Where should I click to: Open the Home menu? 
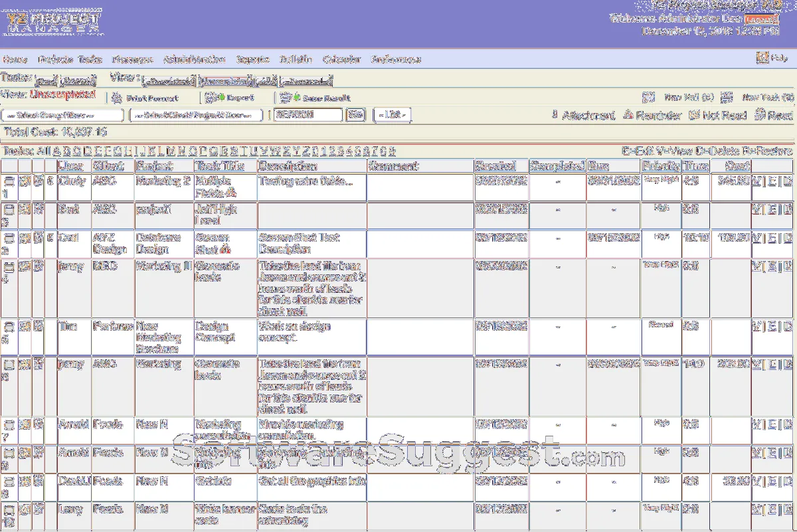pyautogui.click(x=15, y=59)
